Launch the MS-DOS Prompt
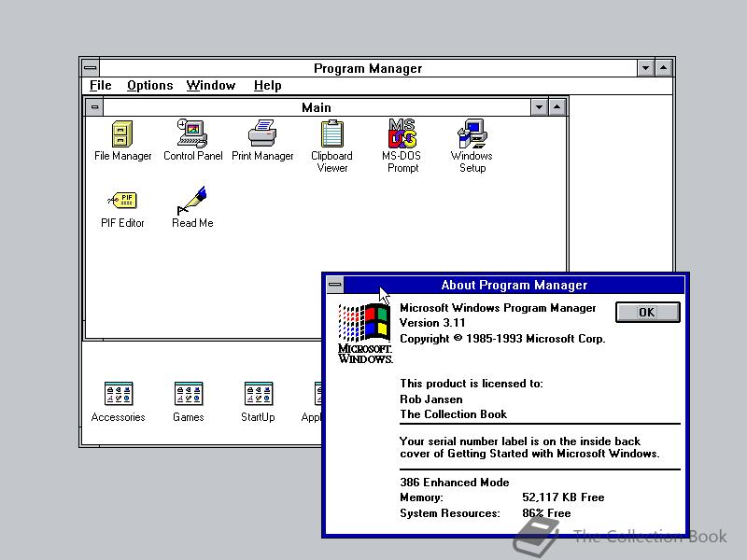This screenshot has width=747, height=560. coord(402,135)
